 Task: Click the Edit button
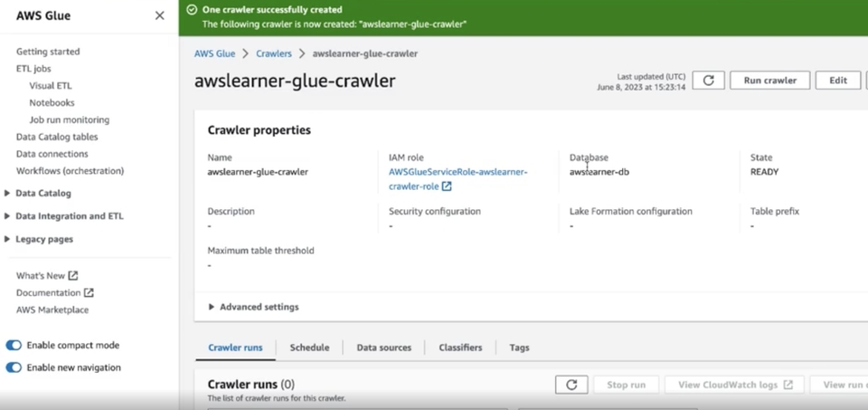838,81
